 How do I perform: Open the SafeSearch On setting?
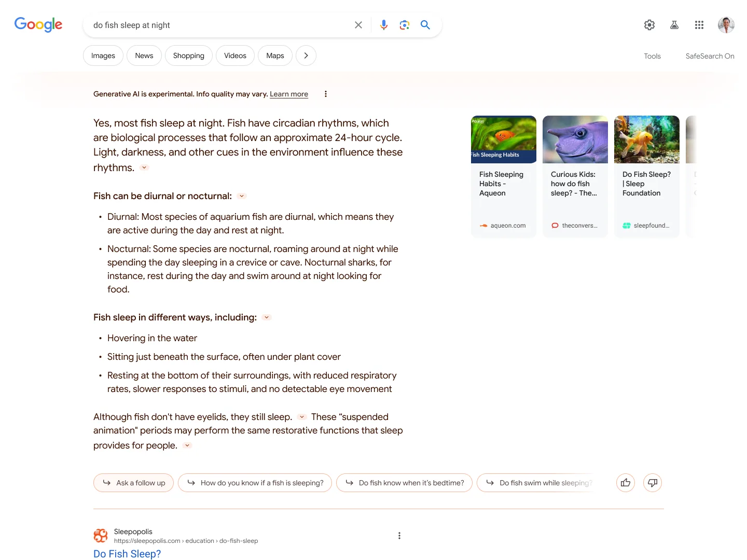click(x=710, y=56)
